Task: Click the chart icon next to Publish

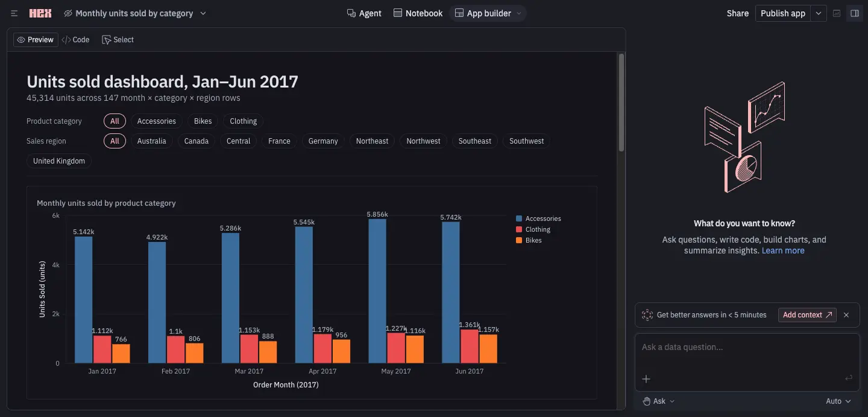Action: (x=837, y=13)
